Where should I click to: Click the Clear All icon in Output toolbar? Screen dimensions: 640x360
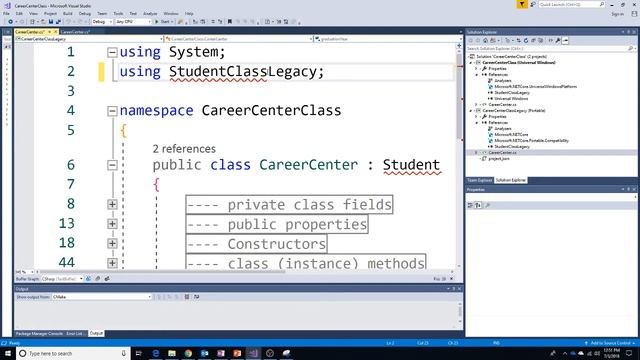[x=187, y=297]
